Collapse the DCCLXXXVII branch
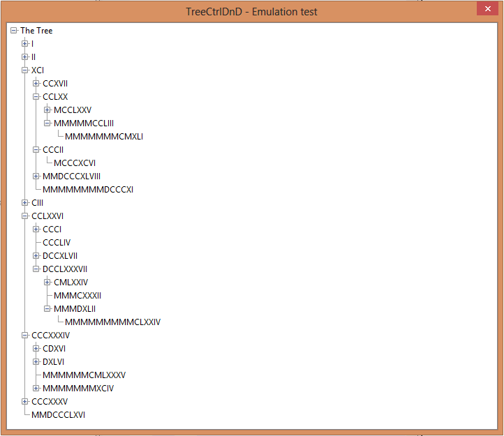 tap(36, 269)
